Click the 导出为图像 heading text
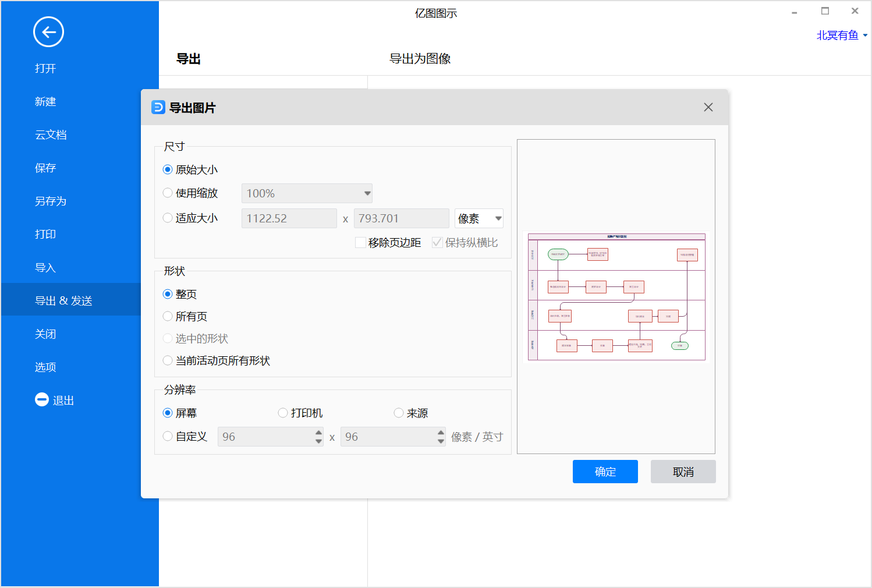Viewport: 872px width, 588px height. pos(420,59)
